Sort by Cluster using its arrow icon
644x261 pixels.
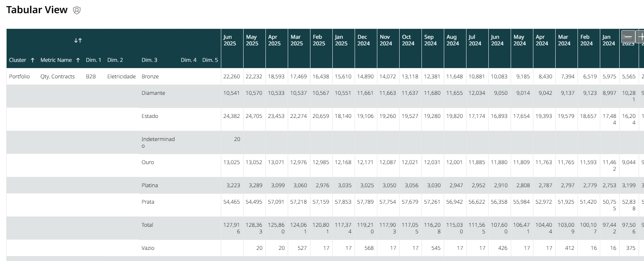coord(33,60)
